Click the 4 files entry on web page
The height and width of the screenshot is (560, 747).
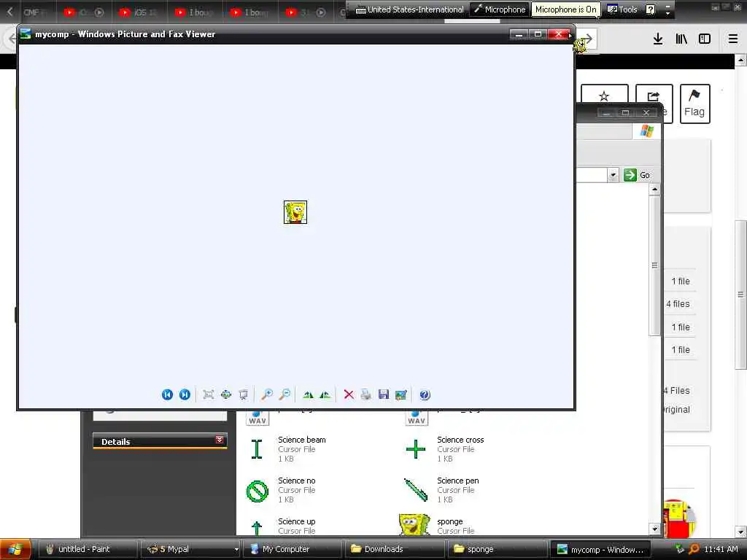[x=678, y=304]
